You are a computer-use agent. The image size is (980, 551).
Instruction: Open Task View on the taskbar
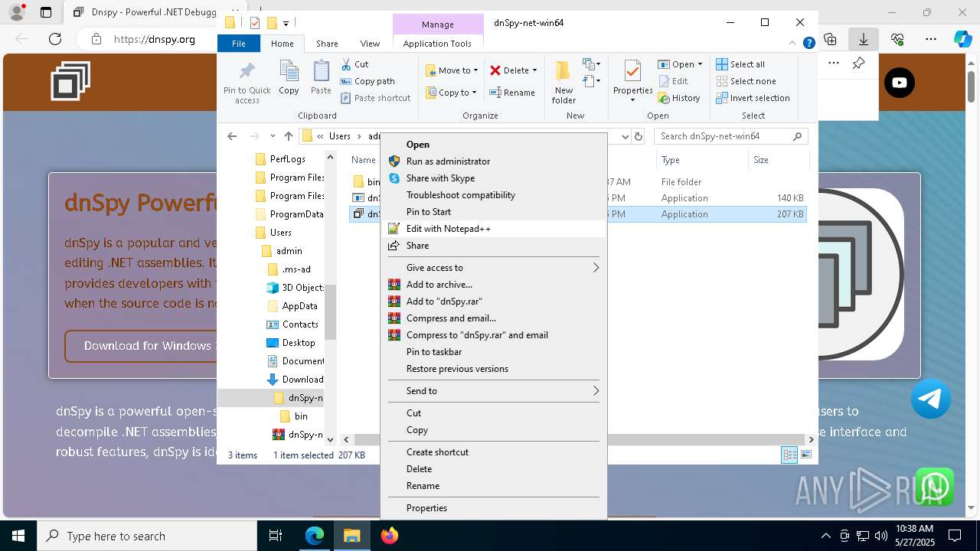click(x=276, y=536)
